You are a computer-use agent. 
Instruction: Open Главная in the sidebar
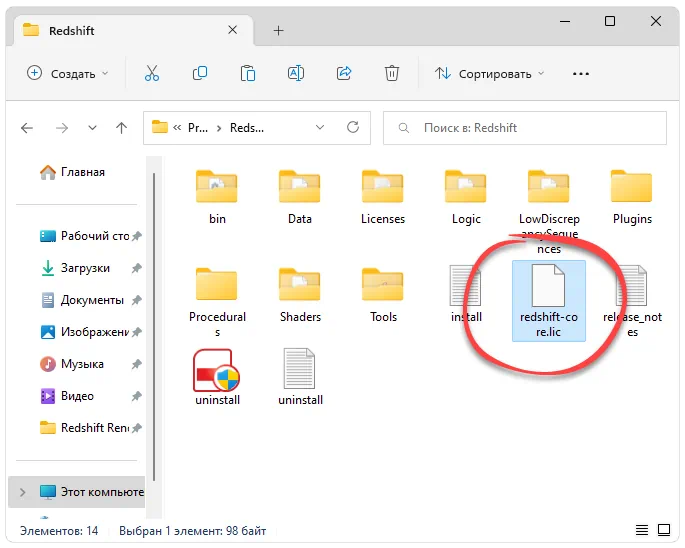(73, 172)
